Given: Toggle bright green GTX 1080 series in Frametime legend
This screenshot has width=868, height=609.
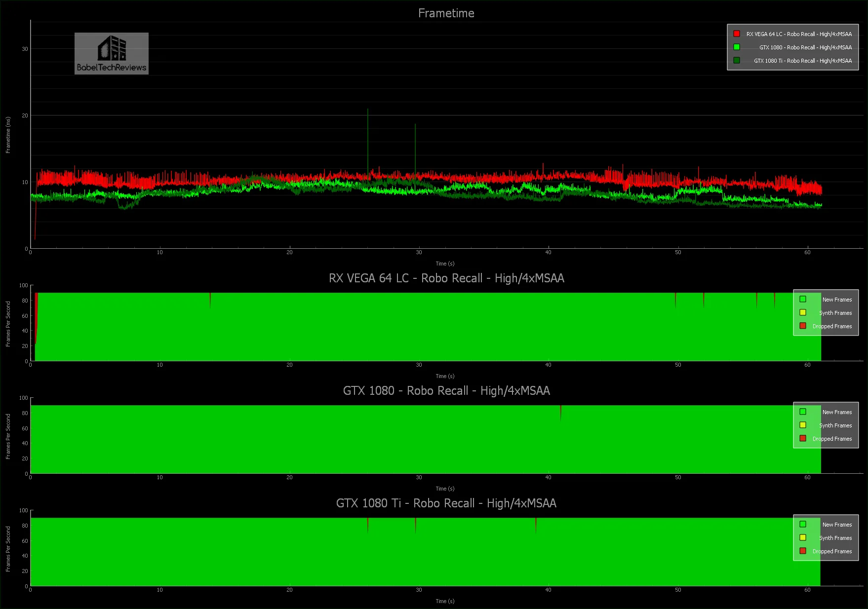Looking at the screenshot, I should click(x=737, y=47).
